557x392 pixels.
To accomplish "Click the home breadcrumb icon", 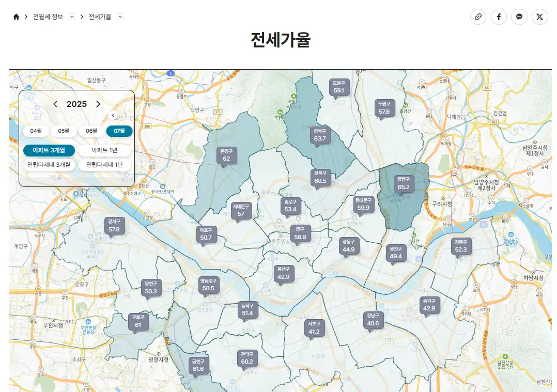I will (16, 16).
